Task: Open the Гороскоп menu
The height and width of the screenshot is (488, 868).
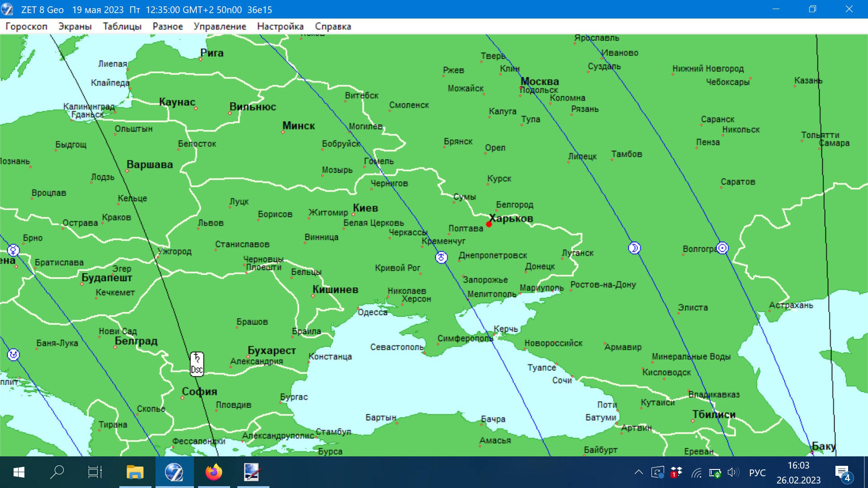Action: pos(26,27)
